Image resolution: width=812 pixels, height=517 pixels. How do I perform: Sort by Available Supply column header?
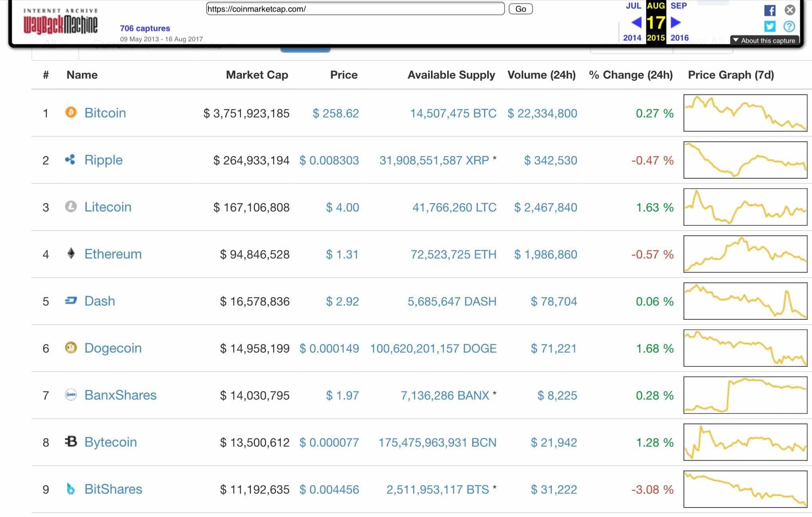click(x=451, y=75)
